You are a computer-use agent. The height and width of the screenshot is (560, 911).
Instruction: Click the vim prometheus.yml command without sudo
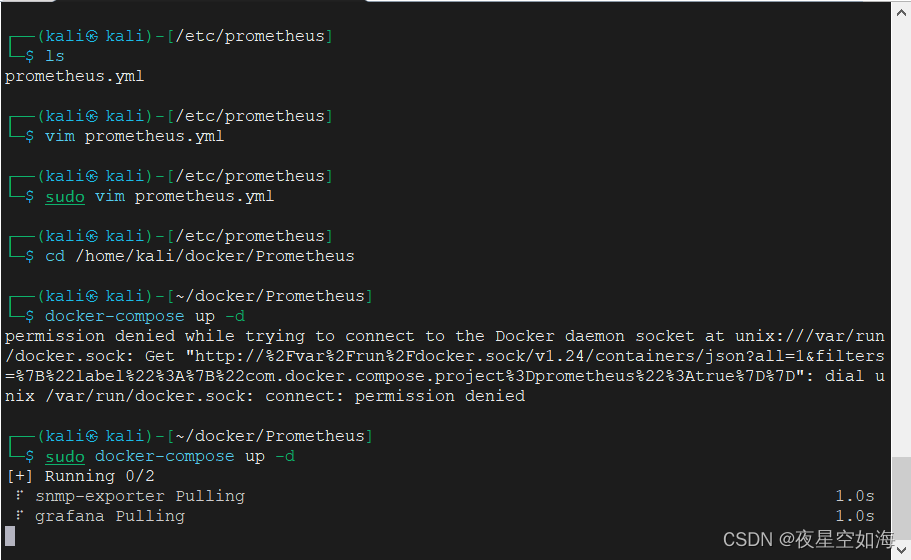click(x=134, y=136)
